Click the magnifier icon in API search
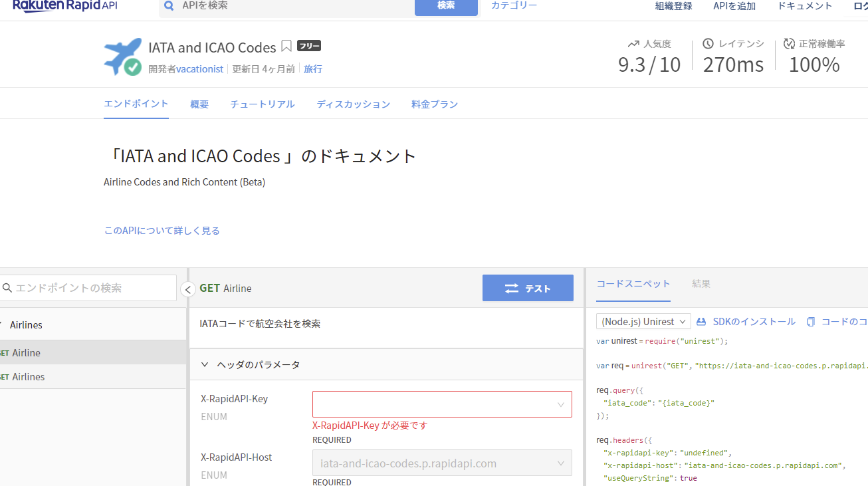Viewport: 868px width, 486px height. pos(169,6)
